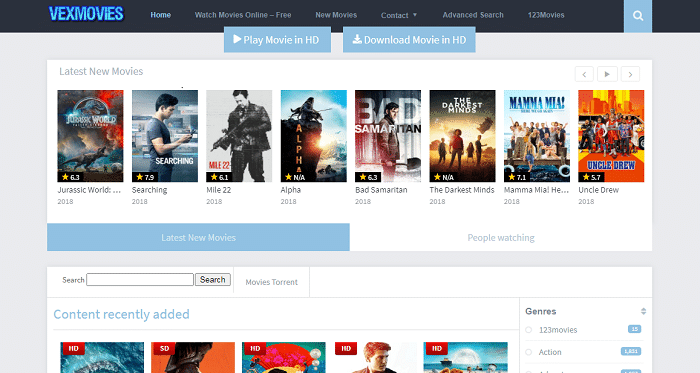Click the Search submit button
The image size is (700, 373).
213,280
